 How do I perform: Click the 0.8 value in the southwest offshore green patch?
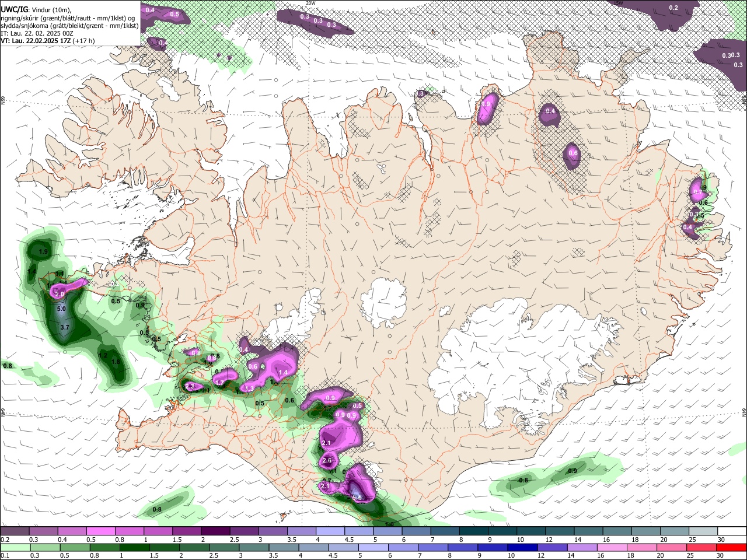click(157, 510)
